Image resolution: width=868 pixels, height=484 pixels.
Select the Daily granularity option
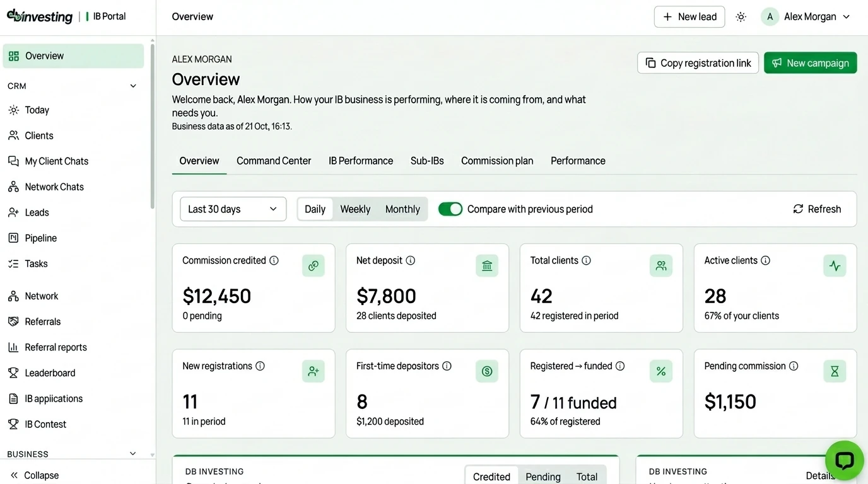315,209
